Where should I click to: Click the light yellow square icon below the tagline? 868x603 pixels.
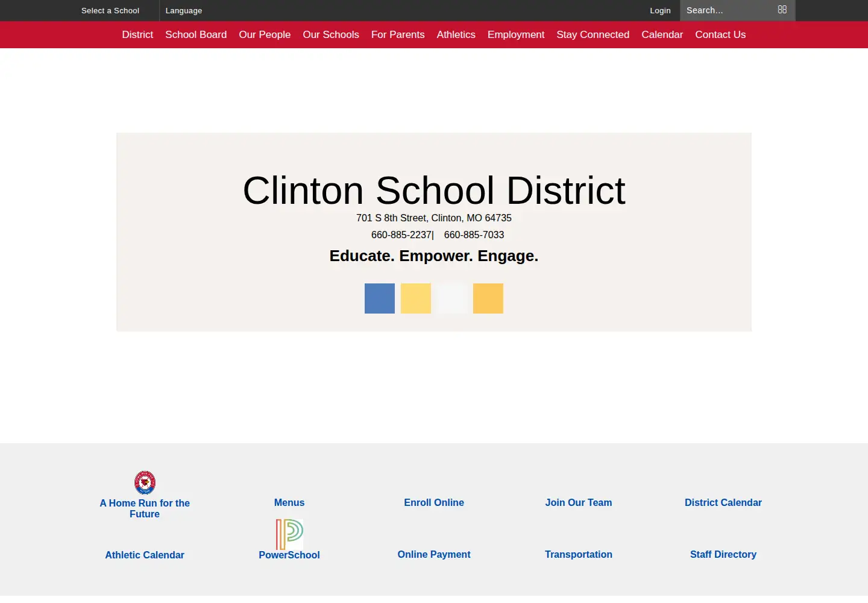tap(416, 298)
